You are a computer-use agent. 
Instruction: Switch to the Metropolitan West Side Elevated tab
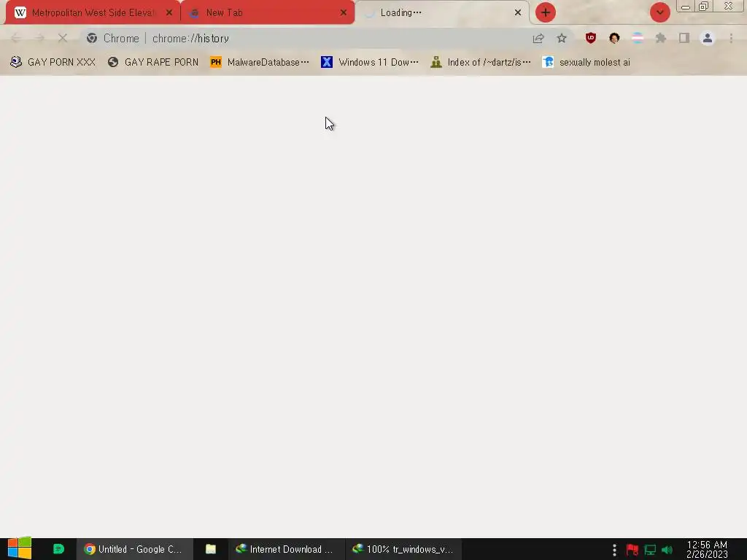[x=93, y=12]
